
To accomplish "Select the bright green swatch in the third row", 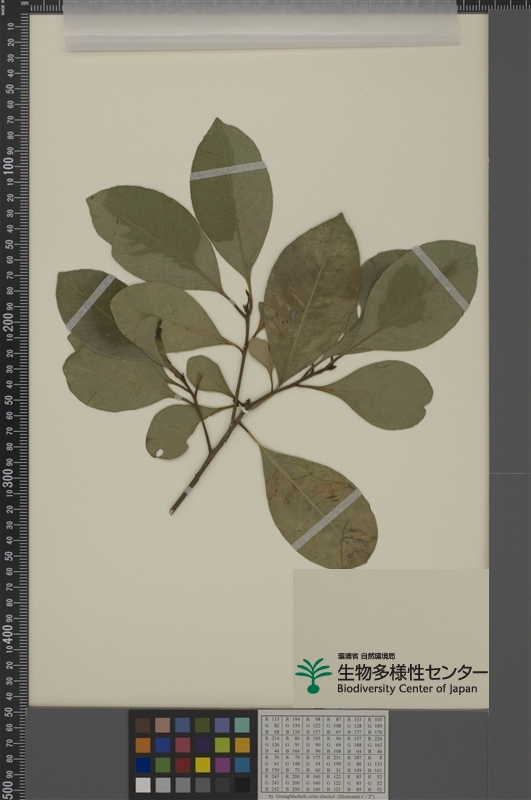I will click(x=163, y=764).
